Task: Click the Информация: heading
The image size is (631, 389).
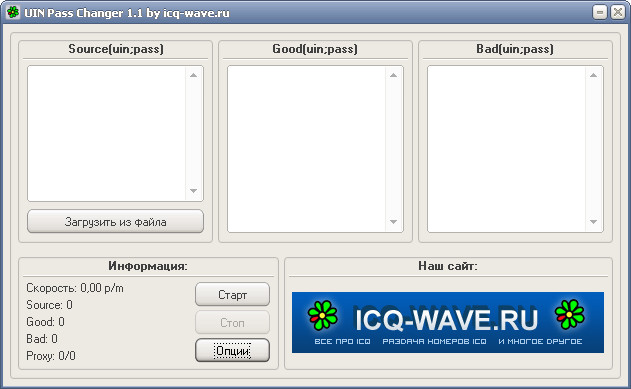Action: (148, 266)
